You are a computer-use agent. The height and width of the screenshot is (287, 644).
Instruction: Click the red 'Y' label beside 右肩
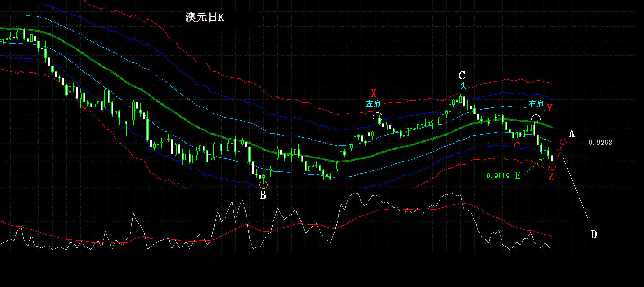click(x=549, y=108)
